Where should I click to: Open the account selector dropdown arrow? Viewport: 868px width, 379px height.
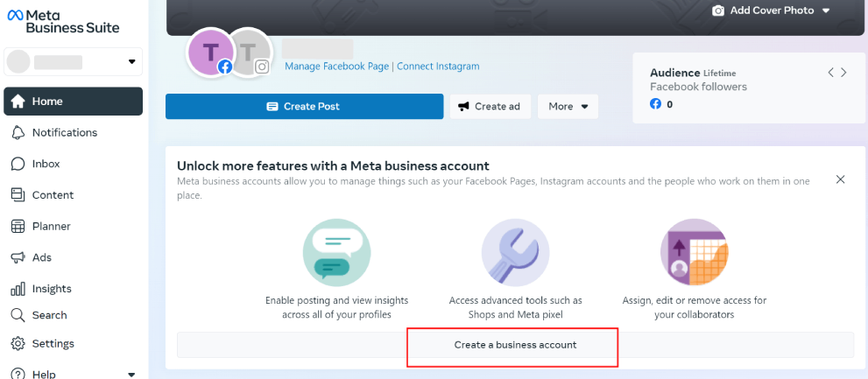pyautogui.click(x=131, y=61)
